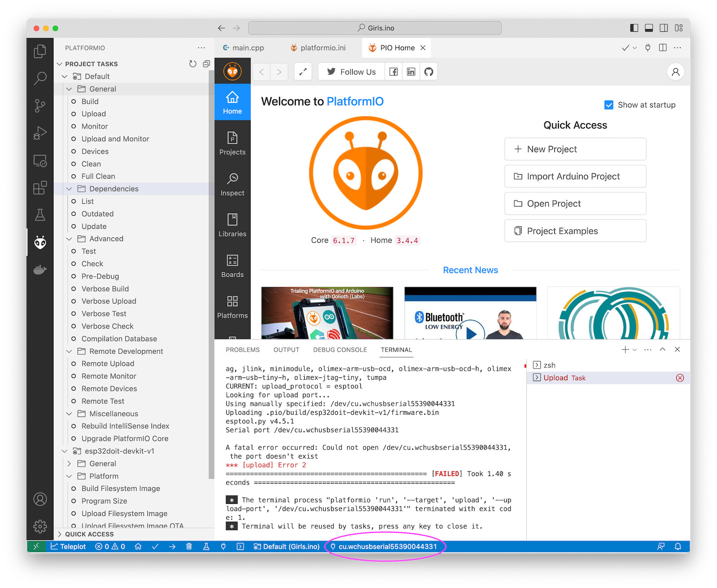Open the Explorer view in activity bar
717x588 pixels.
pos(40,51)
